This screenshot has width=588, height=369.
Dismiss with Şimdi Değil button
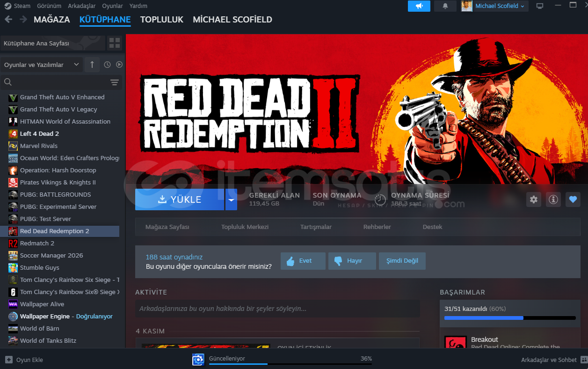coord(402,261)
